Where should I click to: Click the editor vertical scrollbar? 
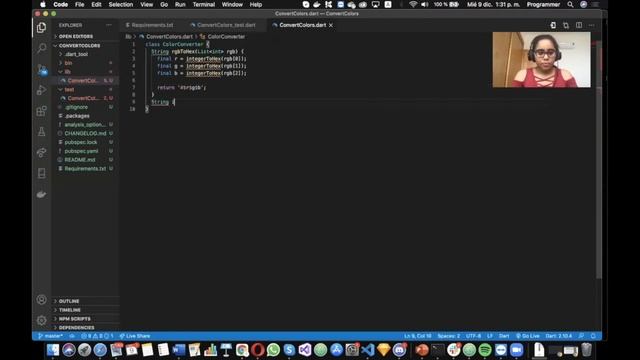[x=599, y=159]
